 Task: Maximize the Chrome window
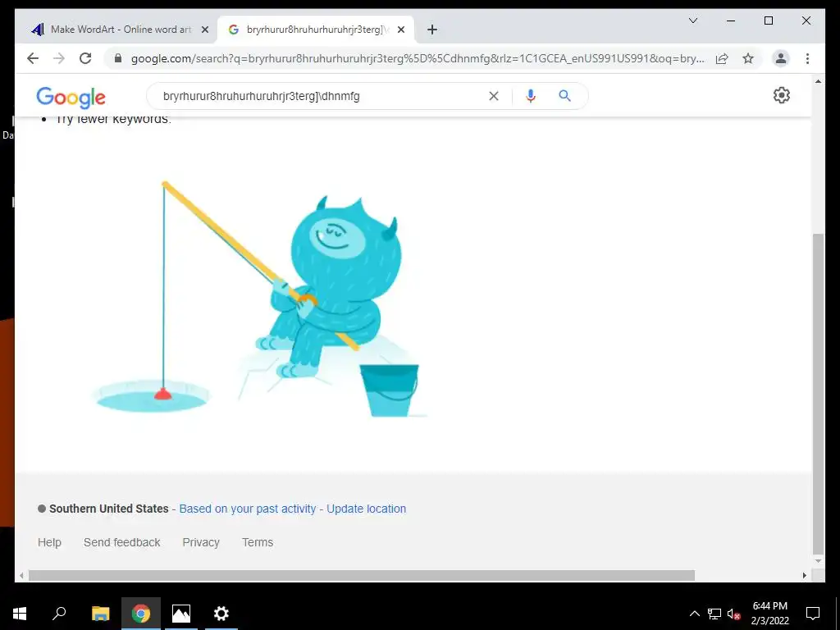pos(768,21)
